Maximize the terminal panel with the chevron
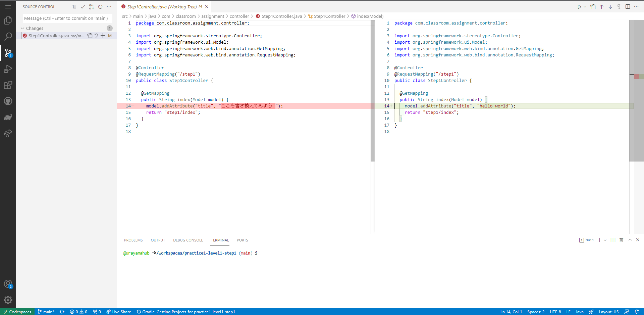Image resolution: width=644 pixels, height=315 pixels. pos(630,240)
